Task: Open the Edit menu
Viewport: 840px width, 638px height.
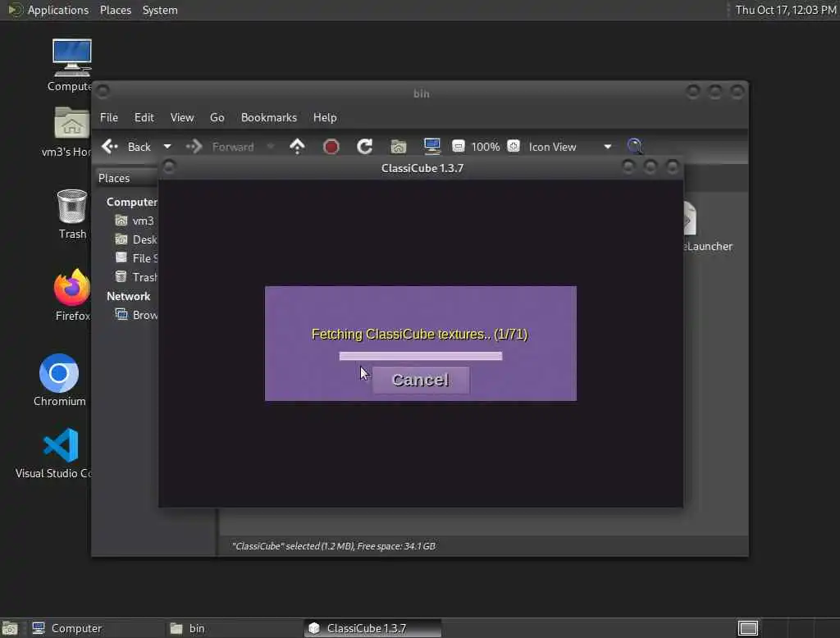Action: (x=144, y=117)
